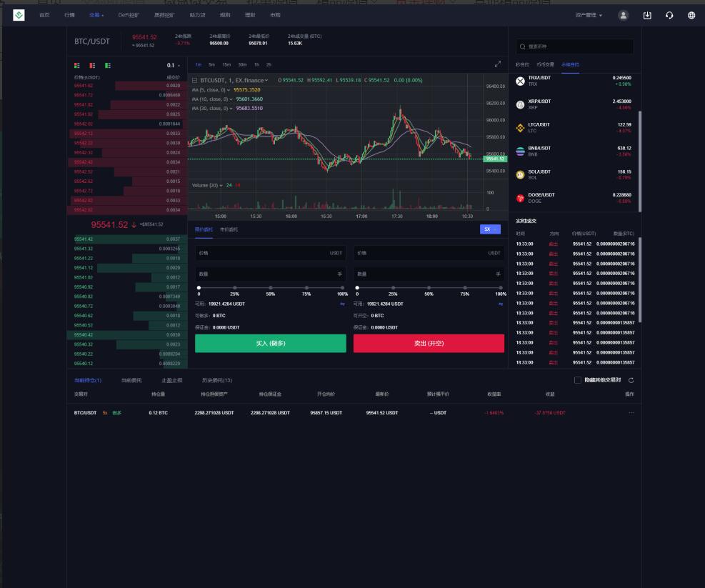Click the download app icon in header
Viewport: 705px width, 588px height.
click(x=647, y=15)
